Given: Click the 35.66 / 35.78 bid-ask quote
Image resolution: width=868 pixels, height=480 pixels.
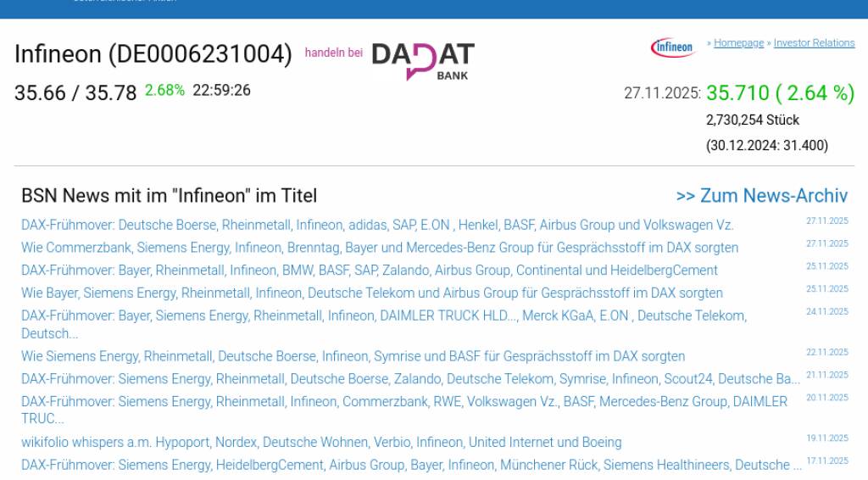Looking at the screenshot, I should pyautogui.click(x=75, y=92).
